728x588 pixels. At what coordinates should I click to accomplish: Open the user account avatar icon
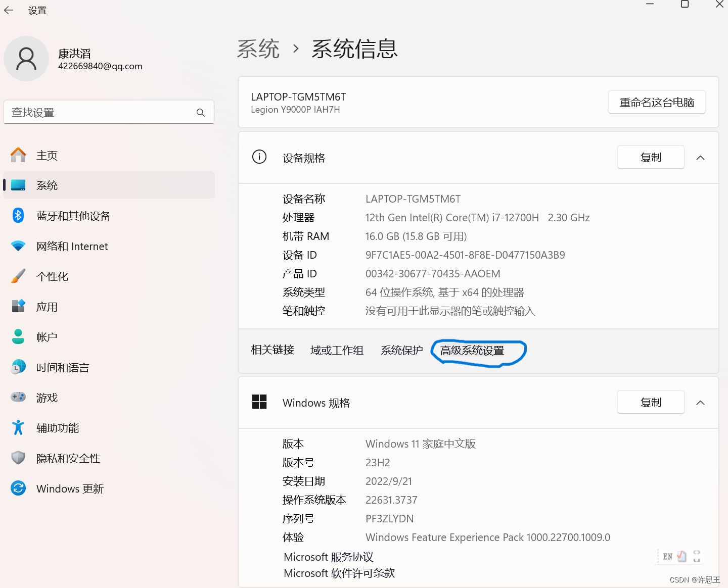point(26,59)
